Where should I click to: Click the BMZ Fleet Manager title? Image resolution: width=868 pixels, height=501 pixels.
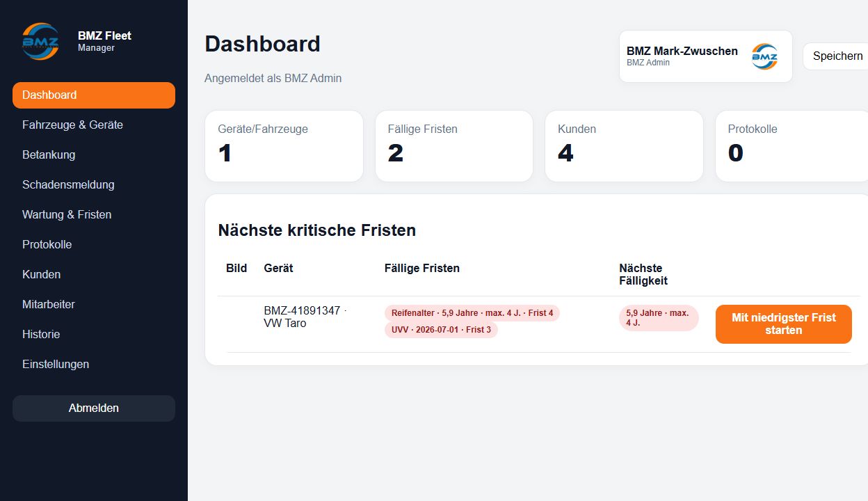[104, 41]
